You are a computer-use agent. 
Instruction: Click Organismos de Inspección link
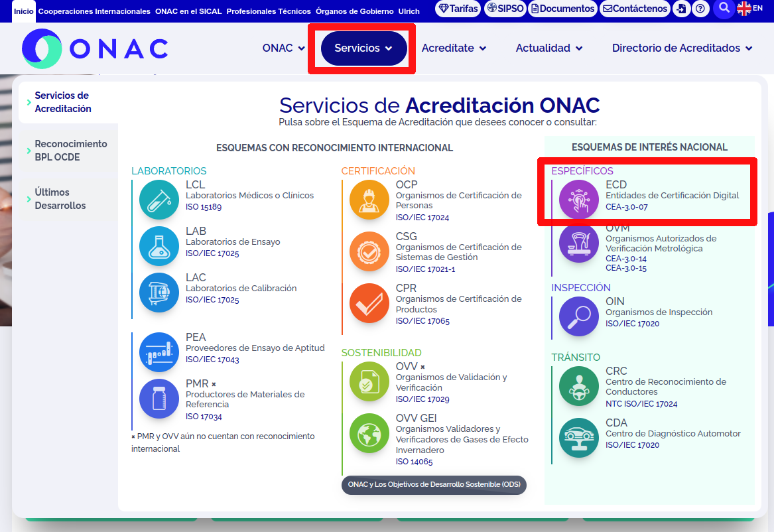point(659,312)
